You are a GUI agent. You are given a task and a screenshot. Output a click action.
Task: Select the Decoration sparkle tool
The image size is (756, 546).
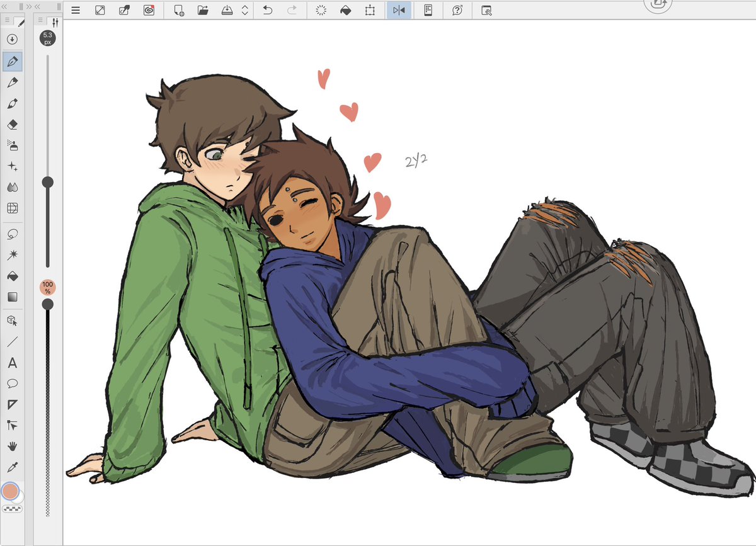(12, 166)
